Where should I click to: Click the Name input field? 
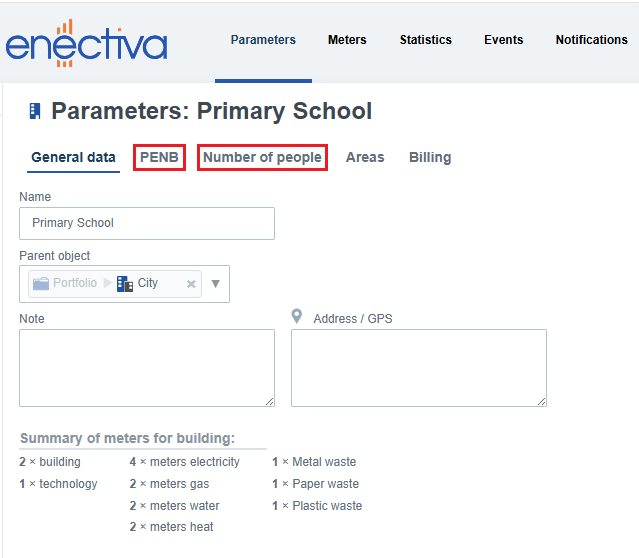[147, 223]
